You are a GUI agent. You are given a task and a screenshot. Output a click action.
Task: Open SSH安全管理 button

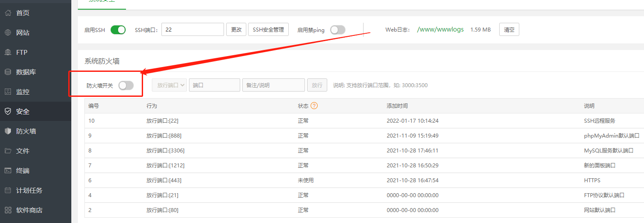[268, 29]
